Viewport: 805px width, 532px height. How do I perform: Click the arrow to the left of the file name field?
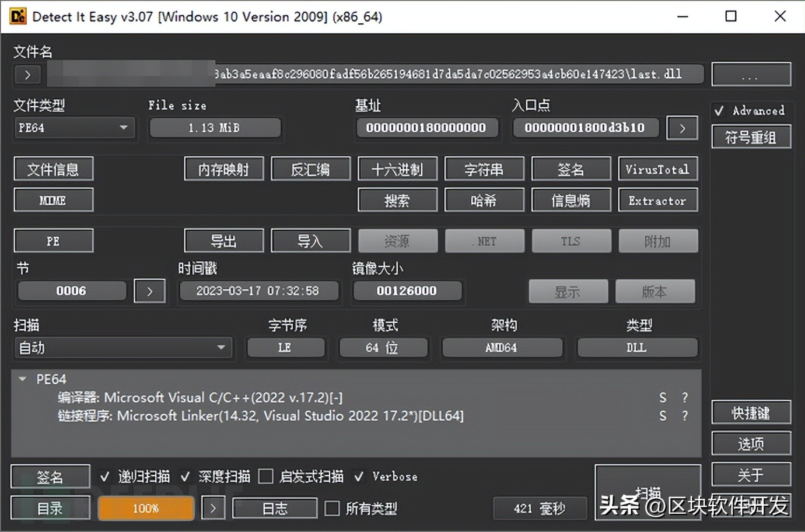(x=27, y=74)
